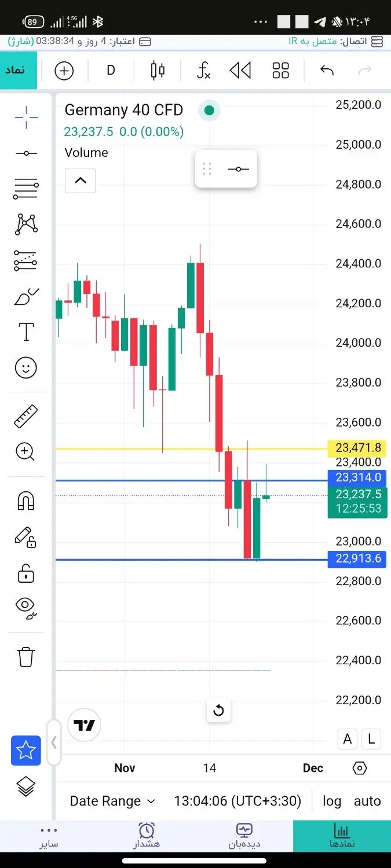
Task: Open the دیده‌بان watchlist tab
Action: click(244, 836)
